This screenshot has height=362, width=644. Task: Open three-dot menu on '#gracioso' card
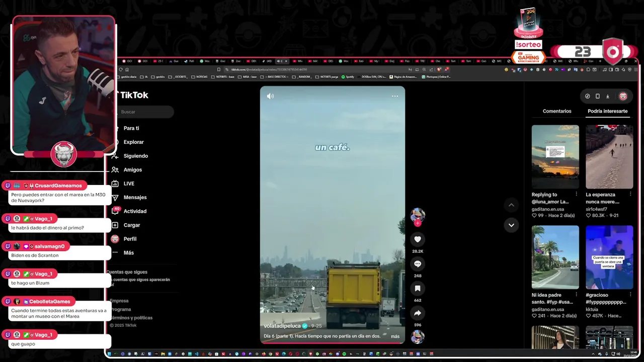pyautogui.click(x=630, y=295)
